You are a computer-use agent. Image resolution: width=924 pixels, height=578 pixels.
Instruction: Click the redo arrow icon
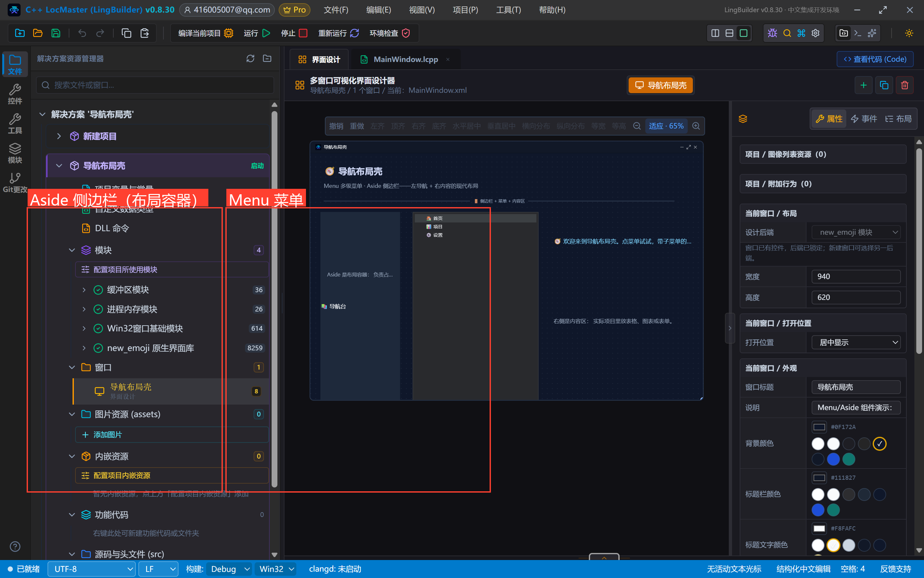click(100, 33)
